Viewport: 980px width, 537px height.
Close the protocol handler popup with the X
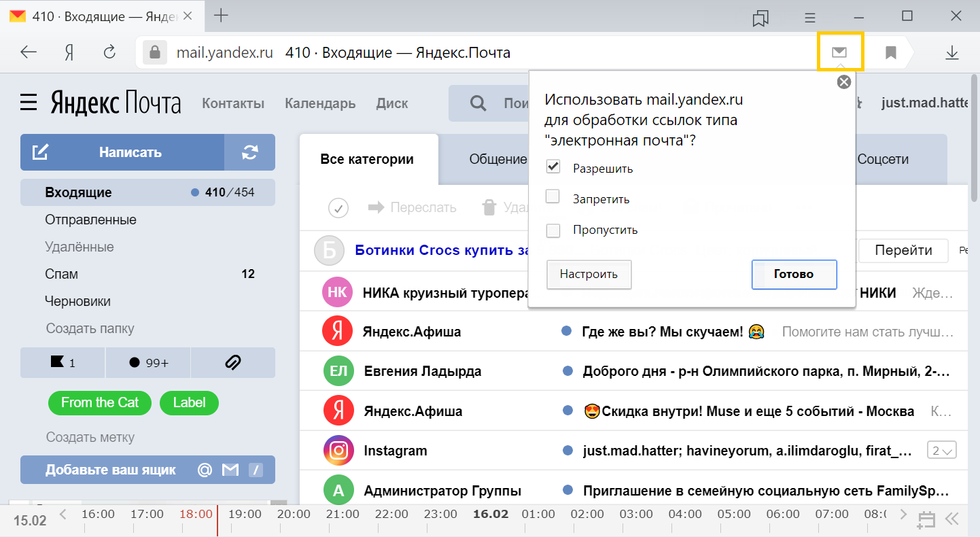(x=843, y=82)
